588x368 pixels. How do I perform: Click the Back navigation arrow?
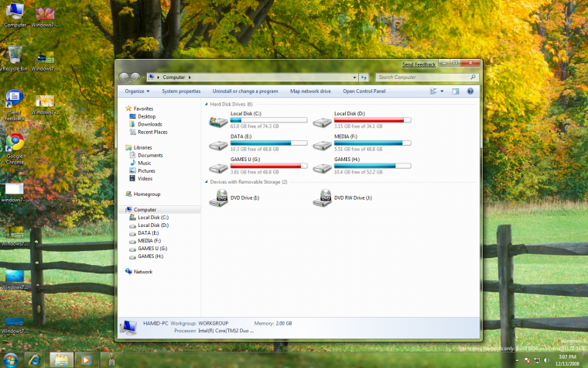click(125, 77)
